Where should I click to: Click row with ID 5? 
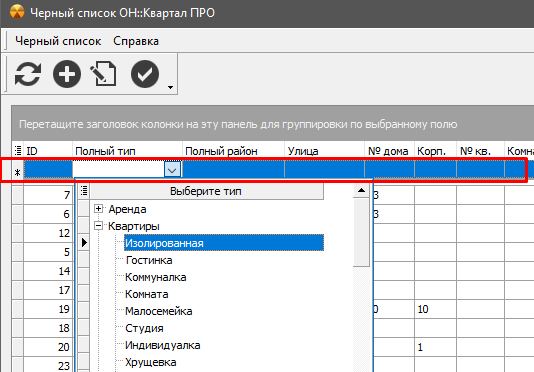pyautogui.click(x=48, y=252)
